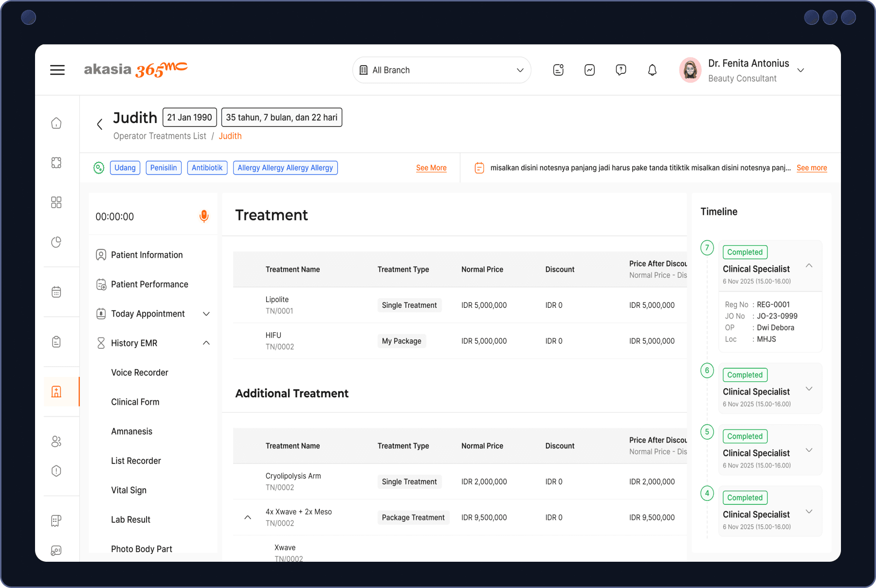The image size is (876, 588).
Task: Select the calendar icon in the sidebar
Action: coord(56,291)
